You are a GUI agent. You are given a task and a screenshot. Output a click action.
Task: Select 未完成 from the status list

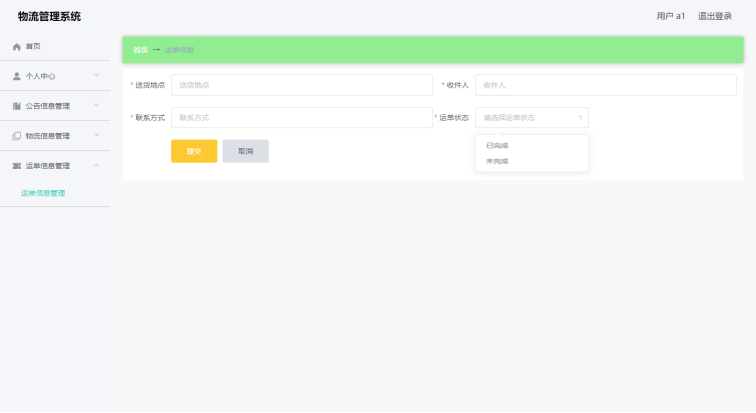click(532, 161)
